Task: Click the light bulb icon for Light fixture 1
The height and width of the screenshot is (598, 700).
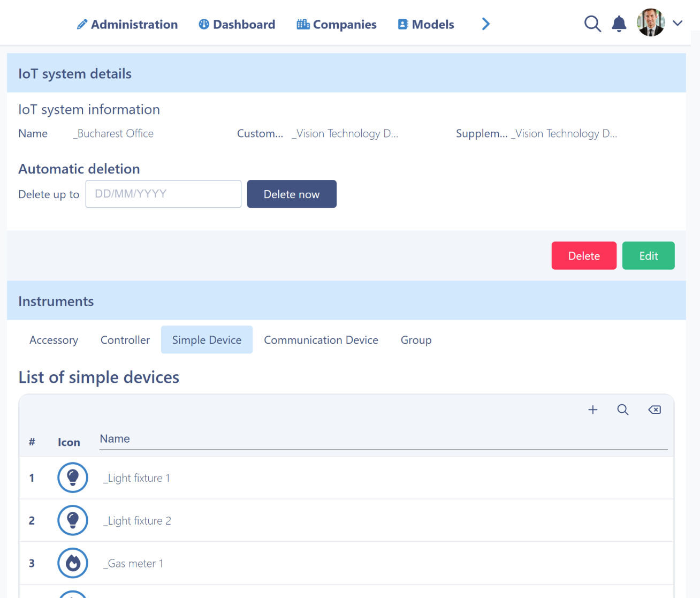Action: (x=73, y=478)
